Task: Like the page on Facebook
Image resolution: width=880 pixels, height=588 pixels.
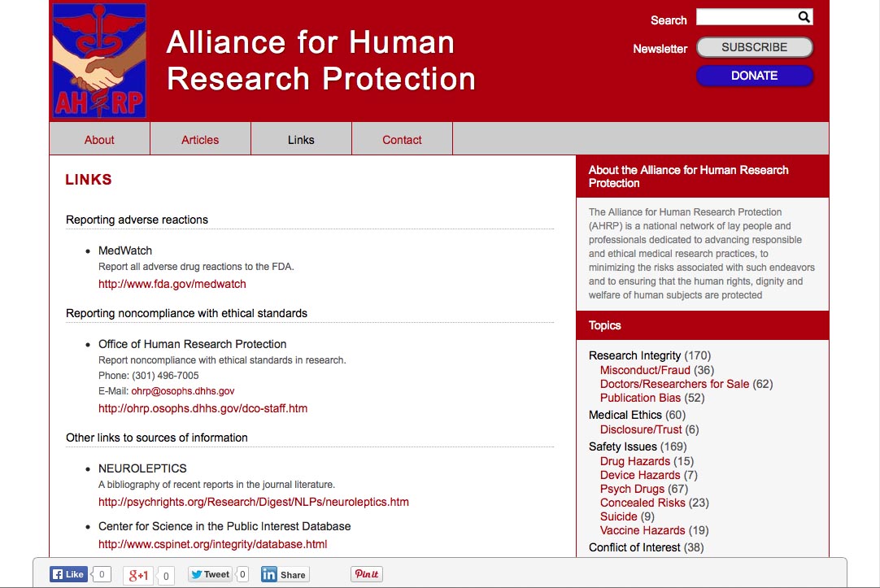Action: coord(68,574)
